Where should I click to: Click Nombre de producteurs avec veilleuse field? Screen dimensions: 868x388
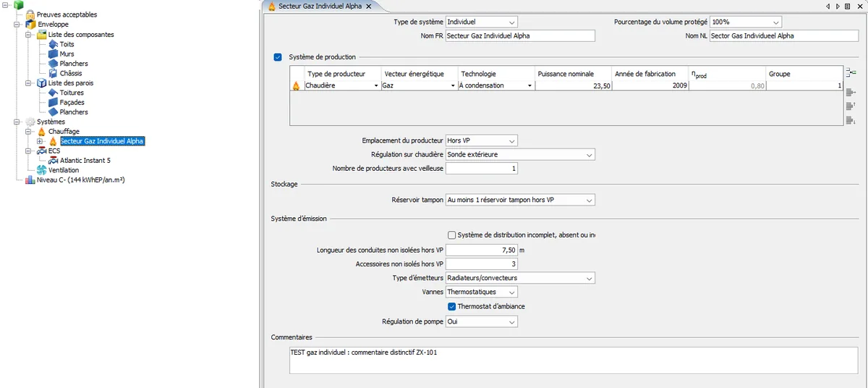click(x=482, y=169)
